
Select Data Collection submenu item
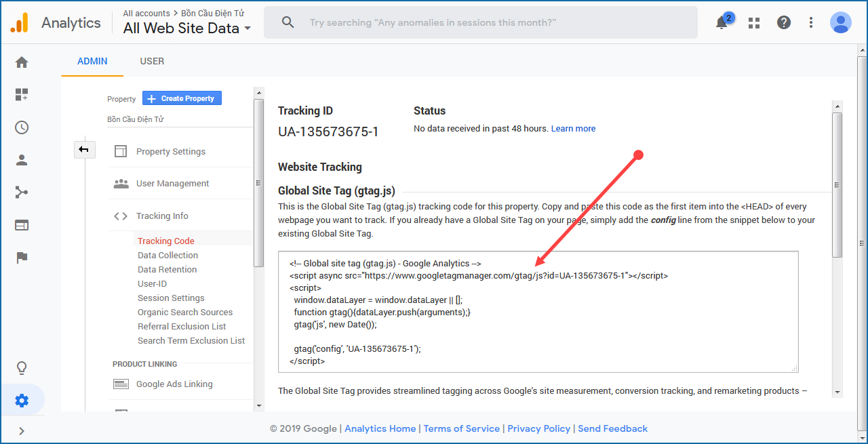pos(167,256)
